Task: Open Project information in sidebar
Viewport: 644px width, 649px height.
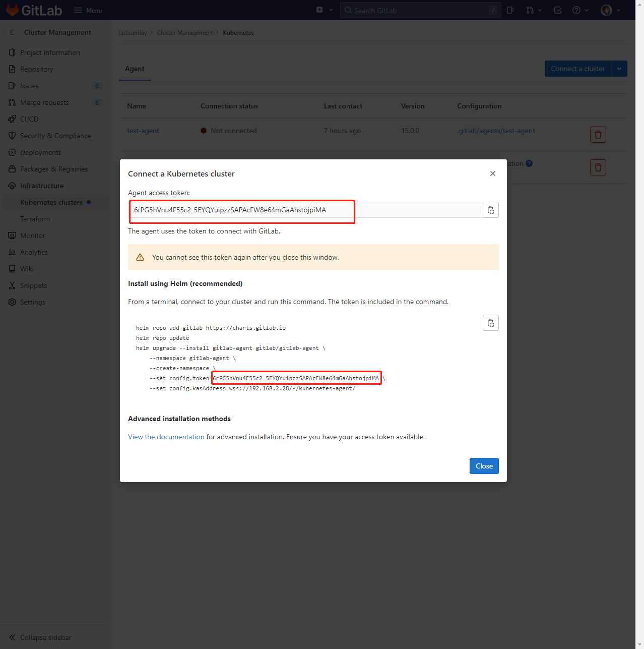Action: coord(55,52)
